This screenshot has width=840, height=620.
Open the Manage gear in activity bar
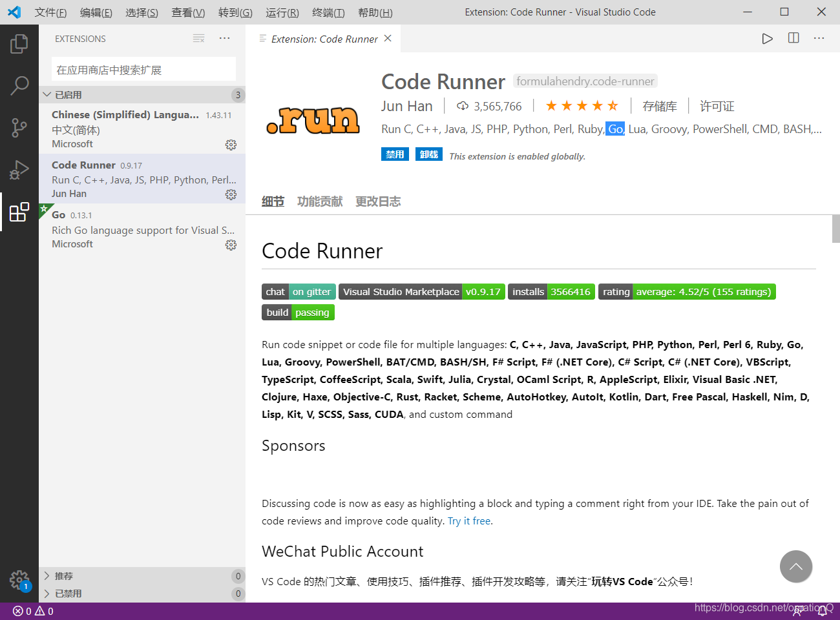(x=19, y=580)
